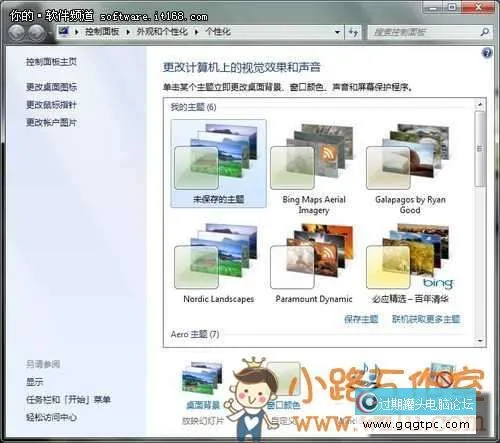Screen dimensions: 500x443
Task: Click Aero 主题 (7) group header
Action: (x=195, y=334)
